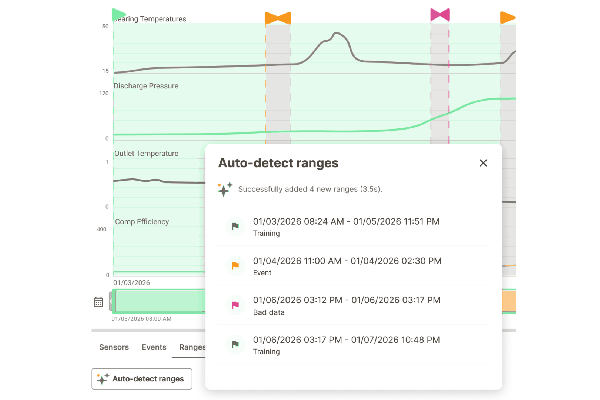Click the orange segment on the timeline bar
Viewport: 600px width, 400px height.
pos(507,301)
